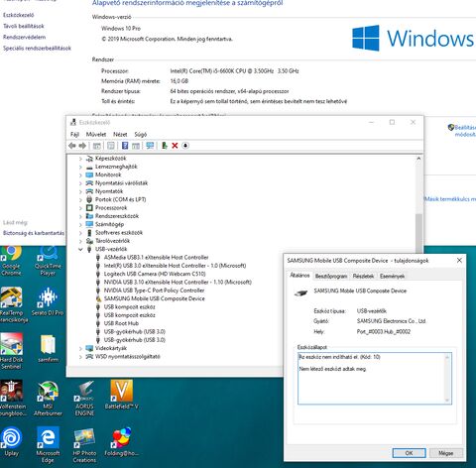Switch to the Általános tab
The image size is (476, 468).
[x=299, y=276]
